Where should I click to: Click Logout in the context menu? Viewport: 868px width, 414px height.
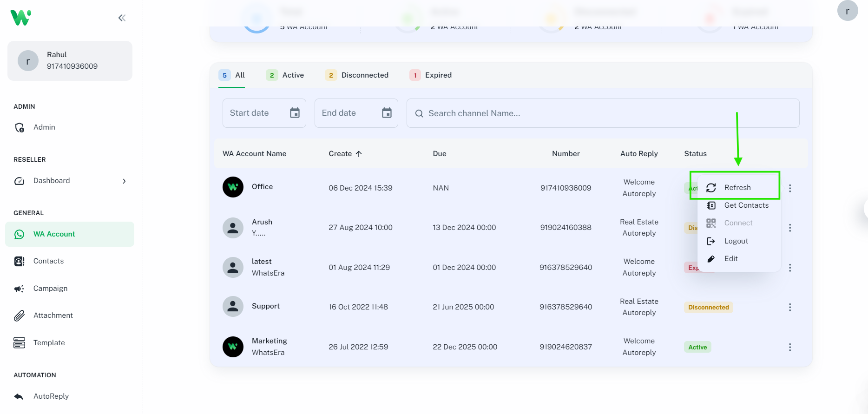coord(736,241)
